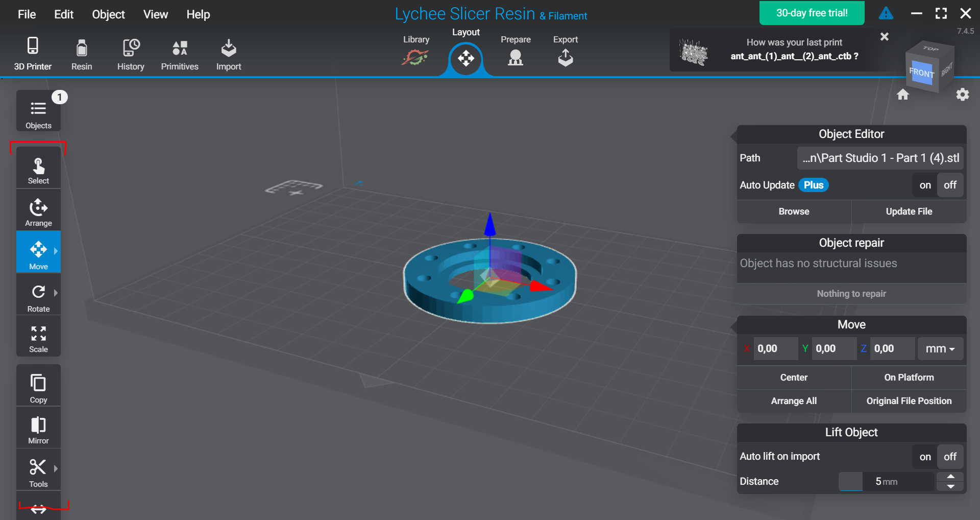980x520 pixels.
Task: Open the History panel
Action: point(131,53)
